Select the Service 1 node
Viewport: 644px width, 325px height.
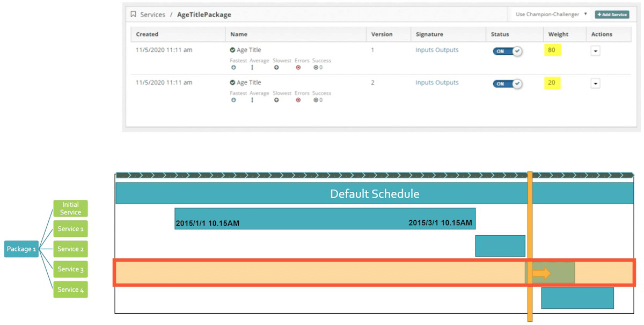tap(70, 229)
